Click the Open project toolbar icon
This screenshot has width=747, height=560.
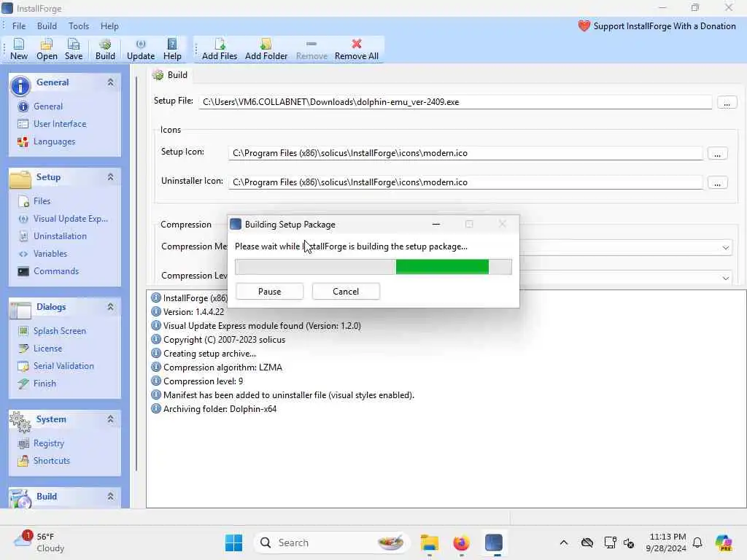tap(47, 49)
